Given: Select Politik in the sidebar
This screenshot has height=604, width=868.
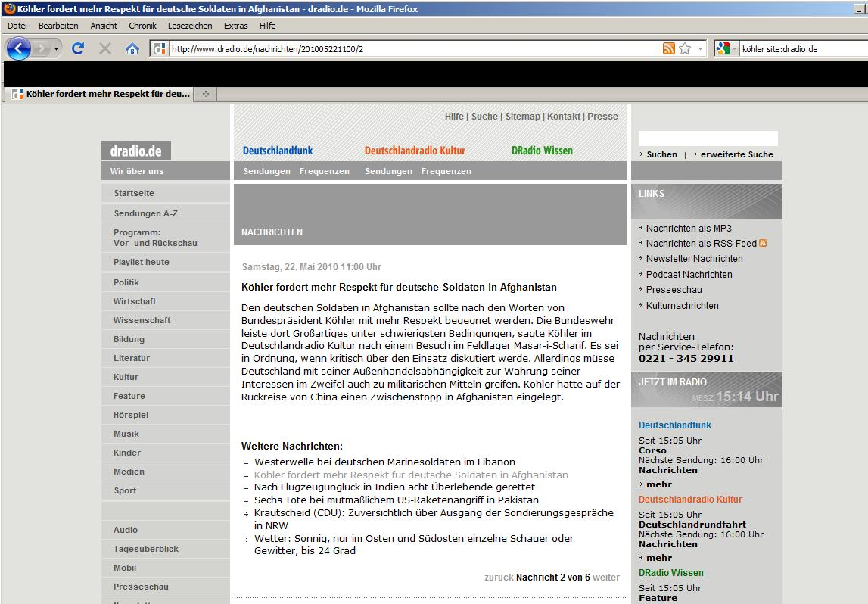Looking at the screenshot, I should click(126, 282).
